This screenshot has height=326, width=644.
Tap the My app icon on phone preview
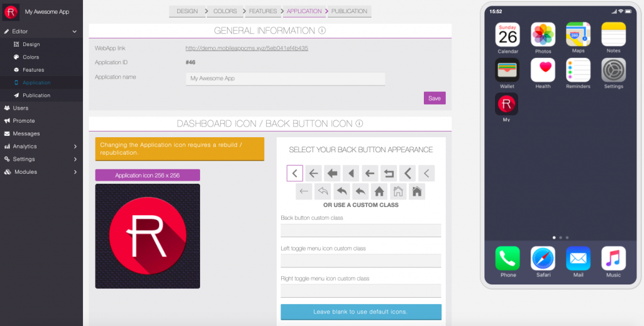click(x=506, y=104)
